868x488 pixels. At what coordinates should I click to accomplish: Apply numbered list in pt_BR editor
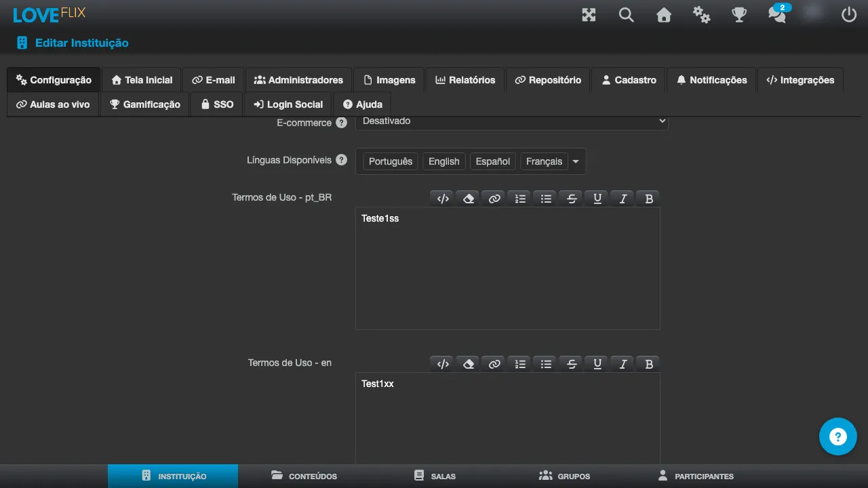[520, 198]
